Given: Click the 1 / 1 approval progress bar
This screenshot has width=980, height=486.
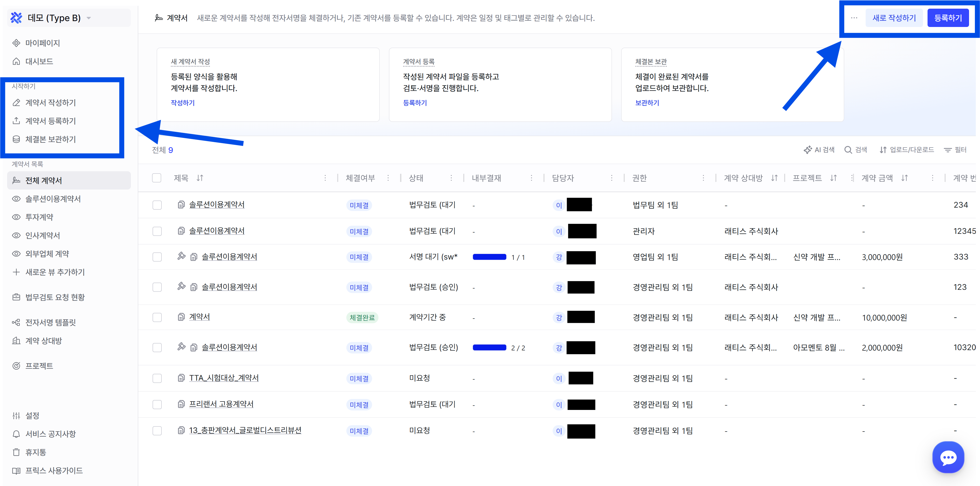Looking at the screenshot, I should [489, 257].
